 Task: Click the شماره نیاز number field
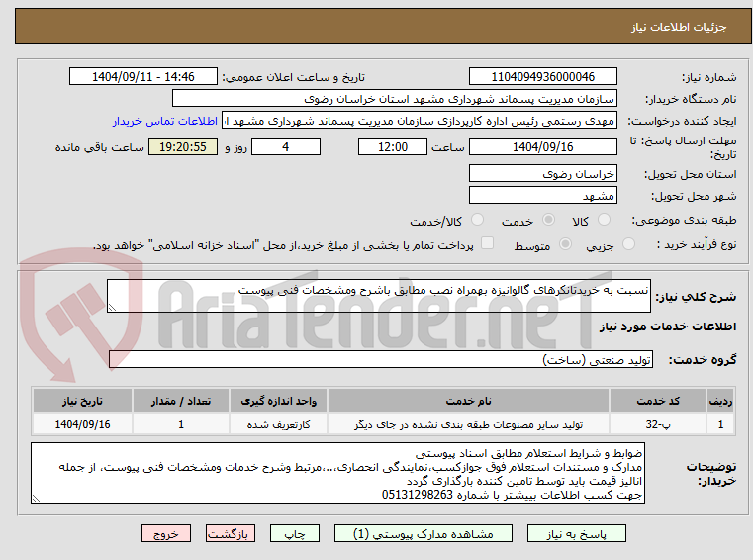[542, 77]
